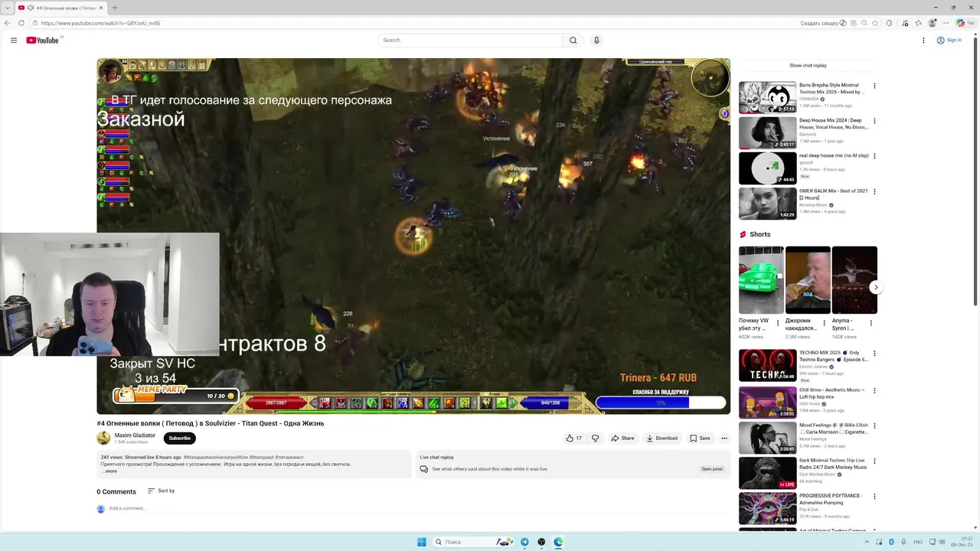Open the Maxim Gladiator channel name link
The image size is (980, 551).
pyautogui.click(x=135, y=435)
